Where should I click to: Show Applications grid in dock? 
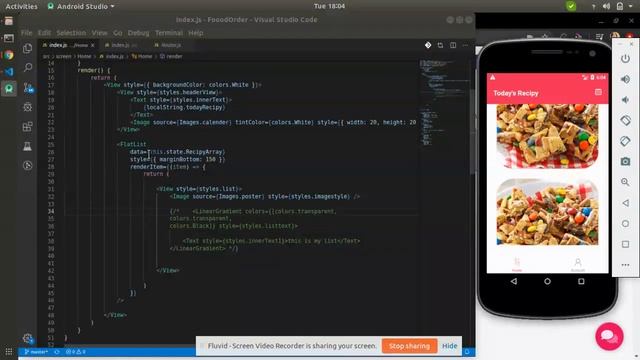coord(9,351)
